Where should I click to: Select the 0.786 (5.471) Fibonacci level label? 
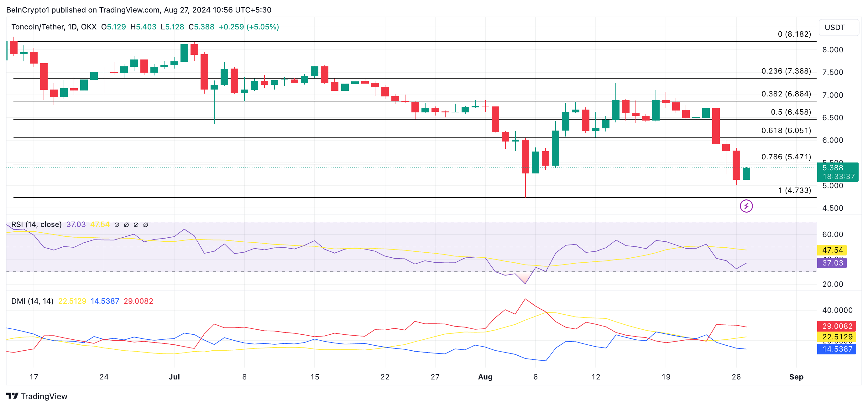pyautogui.click(x=786, y=157)
